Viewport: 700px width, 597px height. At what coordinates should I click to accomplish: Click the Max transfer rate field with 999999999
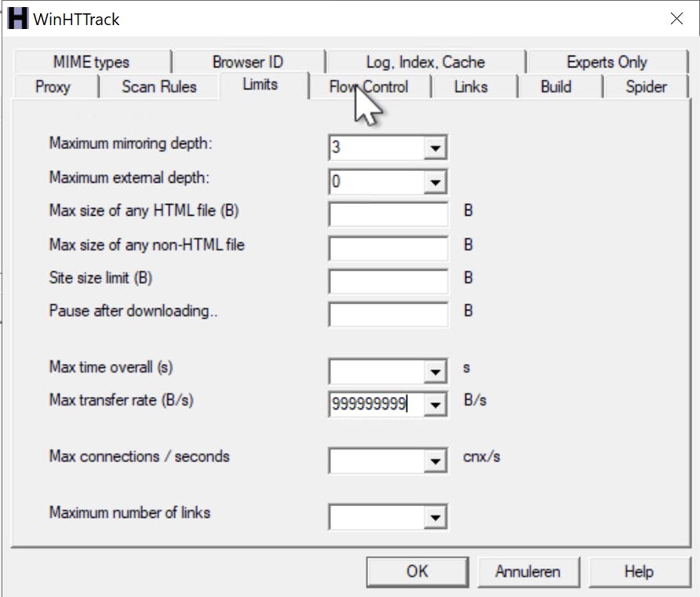(x=377, y=404)
